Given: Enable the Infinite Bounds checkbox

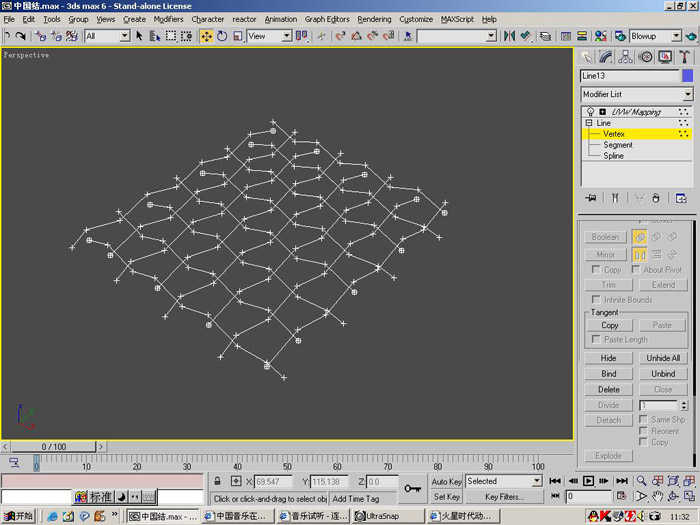Looking at the screenshot, I should (596, 299).
